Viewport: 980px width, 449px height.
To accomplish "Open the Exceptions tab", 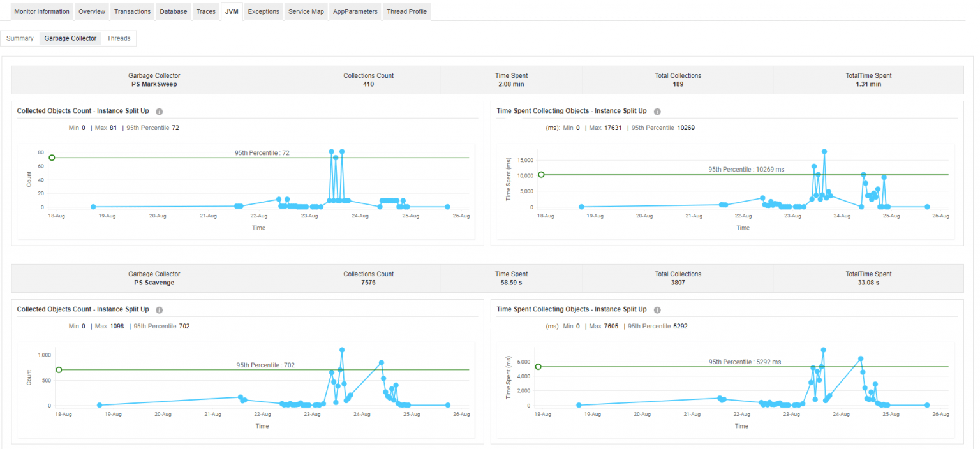I will pos(264,11).
